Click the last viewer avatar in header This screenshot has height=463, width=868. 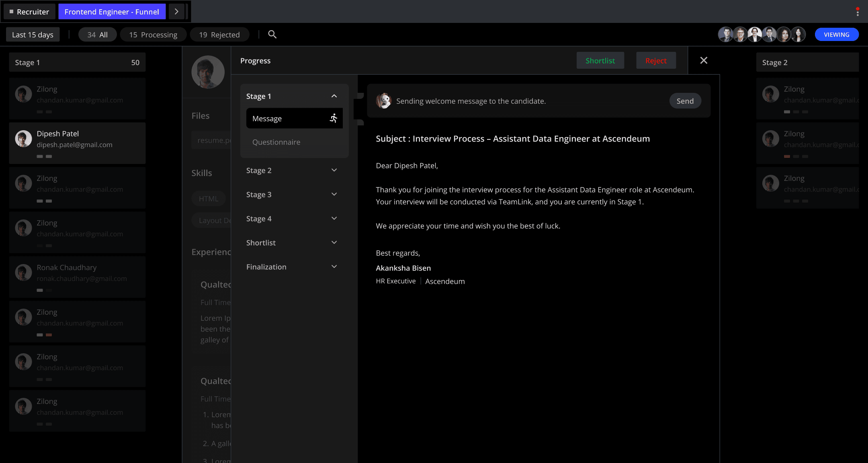coord(798,35)
